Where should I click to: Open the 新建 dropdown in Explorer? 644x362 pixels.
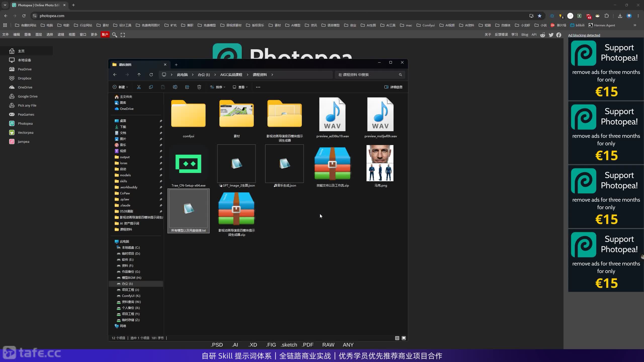[x=120, y=87]
